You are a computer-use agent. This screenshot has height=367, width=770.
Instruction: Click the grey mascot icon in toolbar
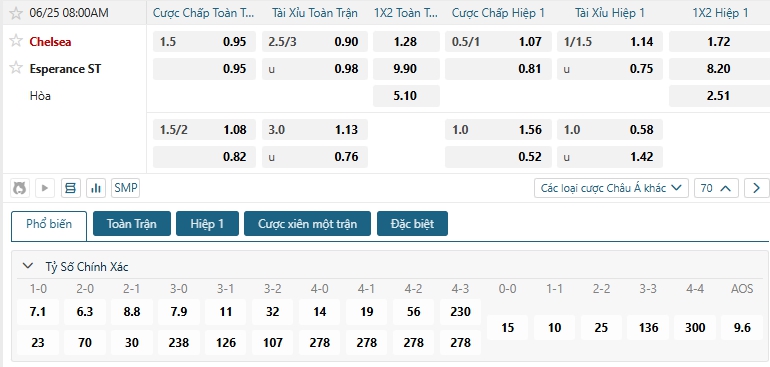[x=20, y=188]
